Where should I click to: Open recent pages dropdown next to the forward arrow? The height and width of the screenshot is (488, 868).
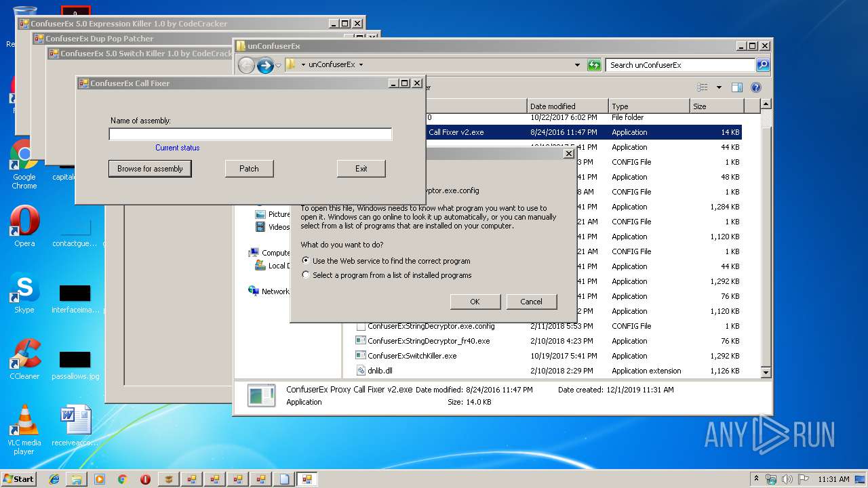[278, 65]
